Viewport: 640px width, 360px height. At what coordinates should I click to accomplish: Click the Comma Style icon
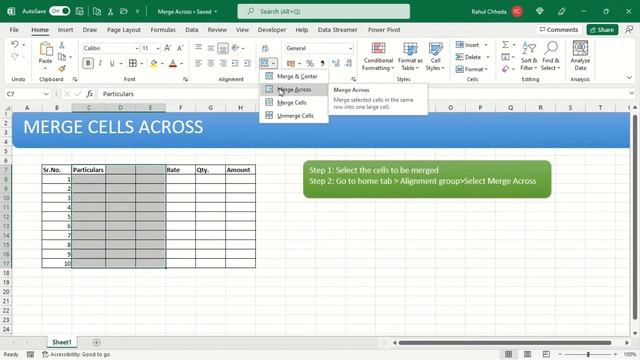click(x=322, y=63)
